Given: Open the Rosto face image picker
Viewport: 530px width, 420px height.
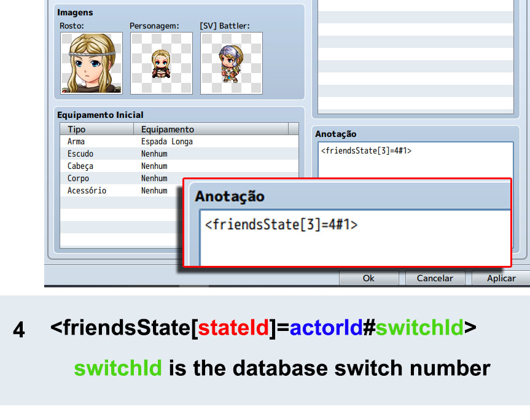Looking at the screenshot, I should tap(92, 63).
